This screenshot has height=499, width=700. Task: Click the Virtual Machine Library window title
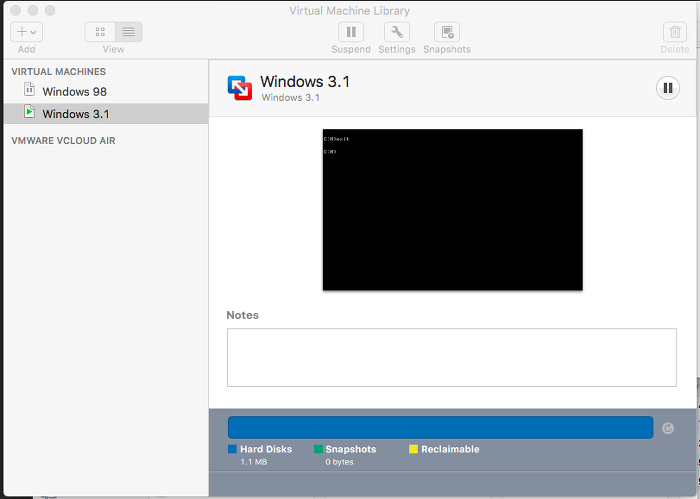(350, 11)
